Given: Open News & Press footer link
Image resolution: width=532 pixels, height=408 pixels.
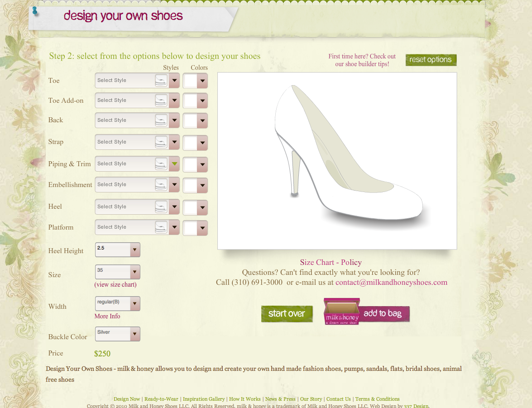Looking at the screenshot, I should (280, 399).
